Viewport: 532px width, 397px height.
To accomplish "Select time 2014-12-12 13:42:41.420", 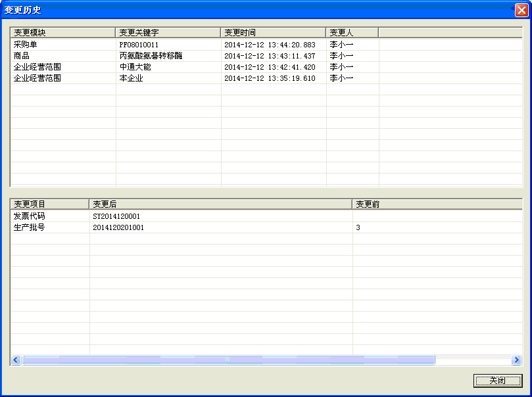I will (270, 67).
